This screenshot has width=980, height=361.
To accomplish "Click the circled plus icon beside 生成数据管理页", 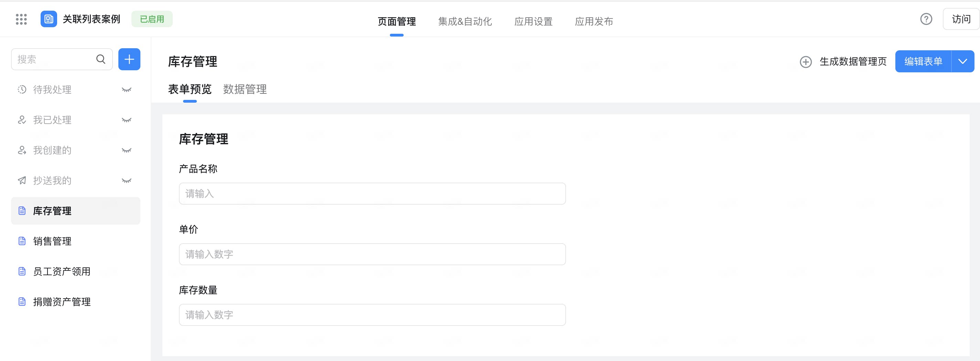I will click(x=806, y=62).
